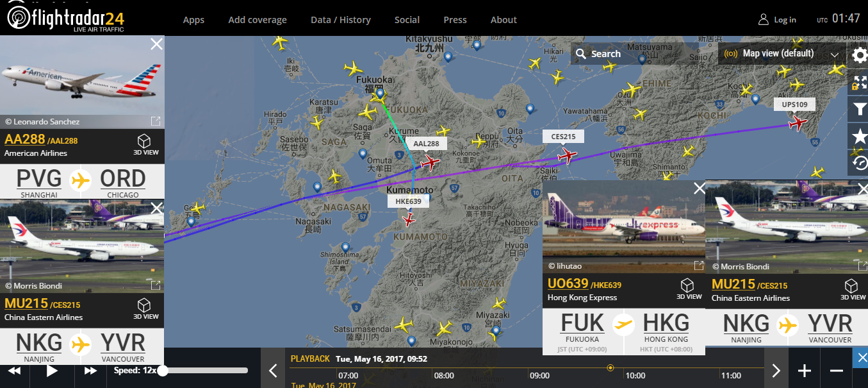Move timeline to earlier time arrow
Image resolution: width=868 pixels, height=388 pixels.
273,370
